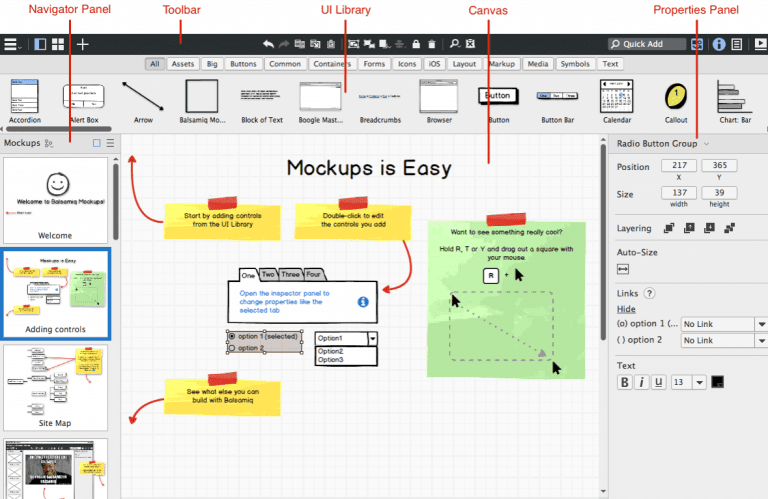
Task: Switch to the Markup library category
Action: (x=501, y=64)
